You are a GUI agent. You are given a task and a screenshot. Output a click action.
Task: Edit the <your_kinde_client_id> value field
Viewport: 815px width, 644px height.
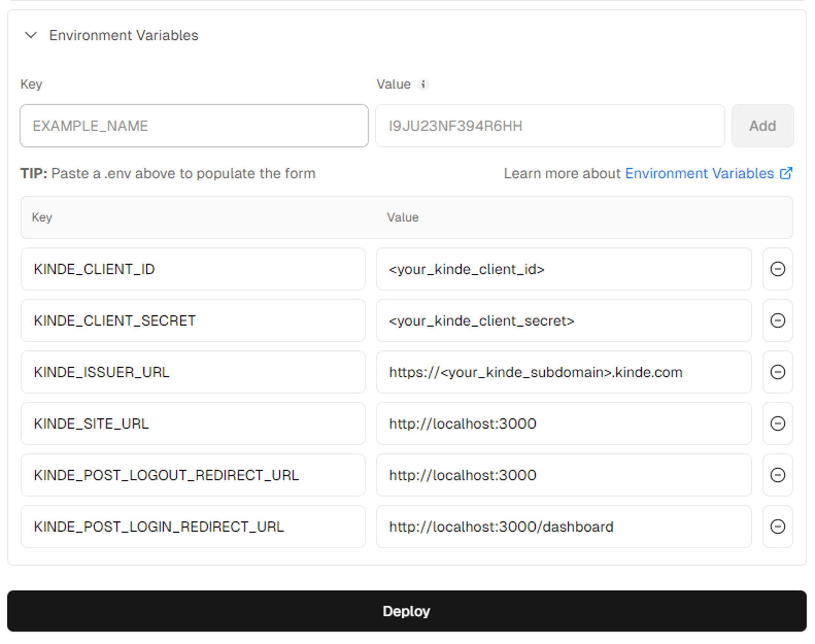(x=564, y=269)
